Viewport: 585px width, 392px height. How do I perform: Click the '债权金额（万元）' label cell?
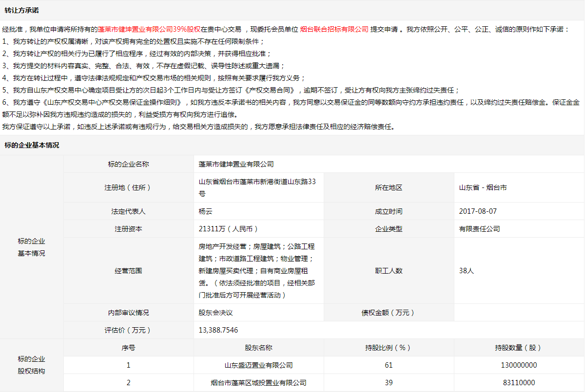point(389,313)
